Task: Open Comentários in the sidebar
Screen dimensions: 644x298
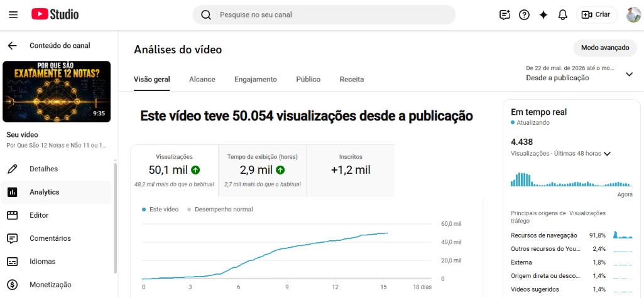Action: (56, 238)
